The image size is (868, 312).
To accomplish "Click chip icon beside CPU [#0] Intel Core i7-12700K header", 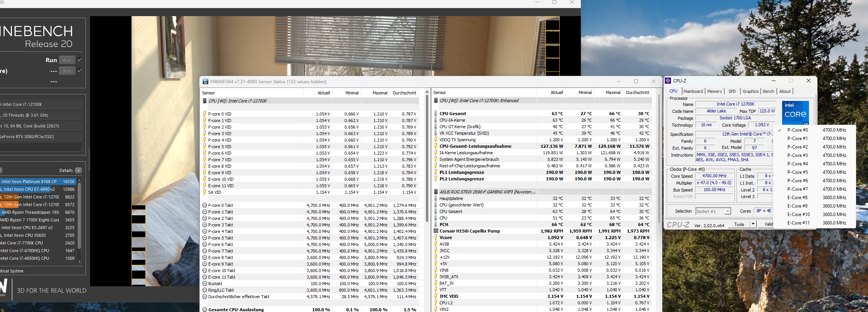I will [205, 101].
